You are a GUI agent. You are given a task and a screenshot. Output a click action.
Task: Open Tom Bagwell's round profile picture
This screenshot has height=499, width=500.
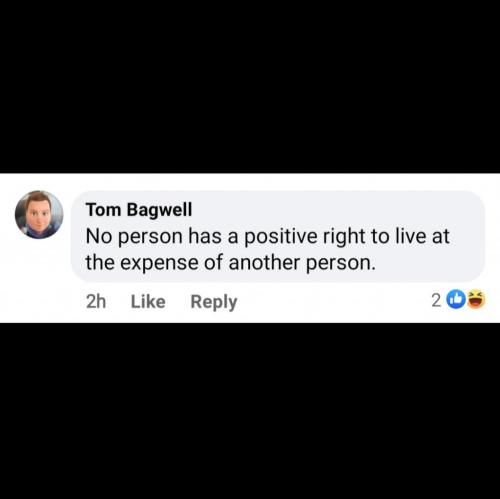[x=39, y=215]
